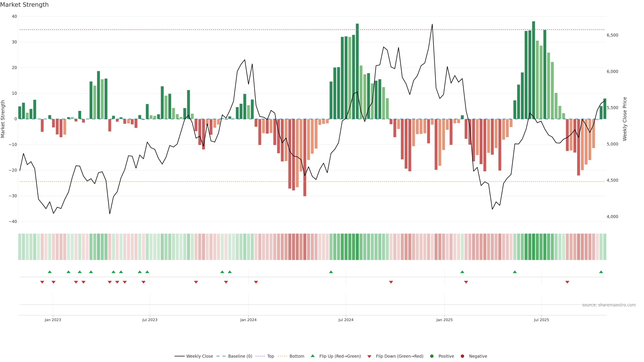Click the green Positive circle in legend
The width and height of the screenshot is (644, 362).
click(432, 356)
